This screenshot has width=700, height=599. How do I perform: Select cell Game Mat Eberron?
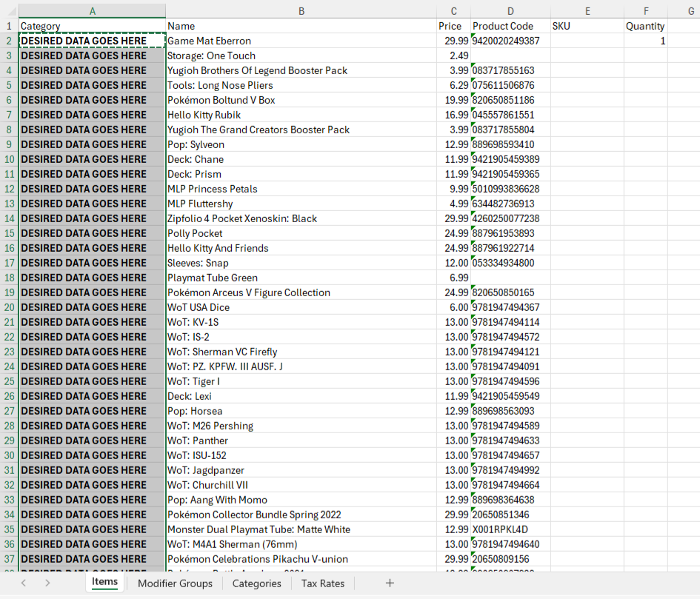point(301,41)
